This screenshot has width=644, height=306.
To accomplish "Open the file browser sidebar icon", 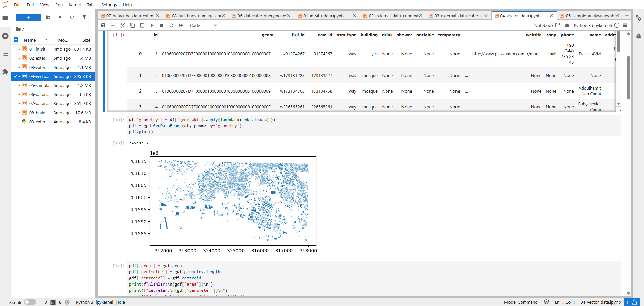I will (5, 18).
